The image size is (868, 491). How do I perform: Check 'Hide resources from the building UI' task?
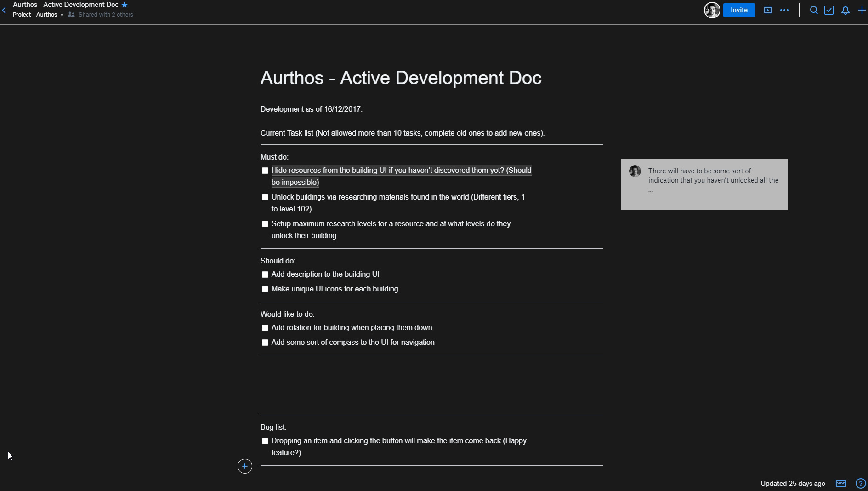(x=265, y=171)
